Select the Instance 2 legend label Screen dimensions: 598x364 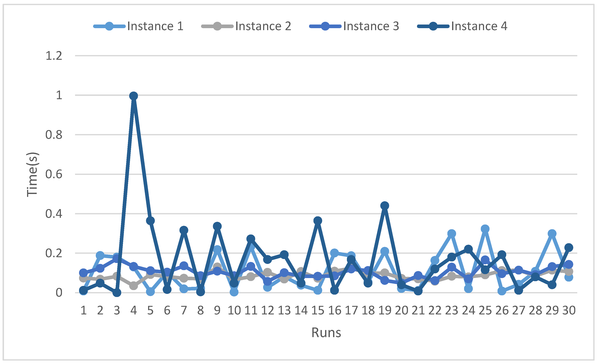point(263,26)
